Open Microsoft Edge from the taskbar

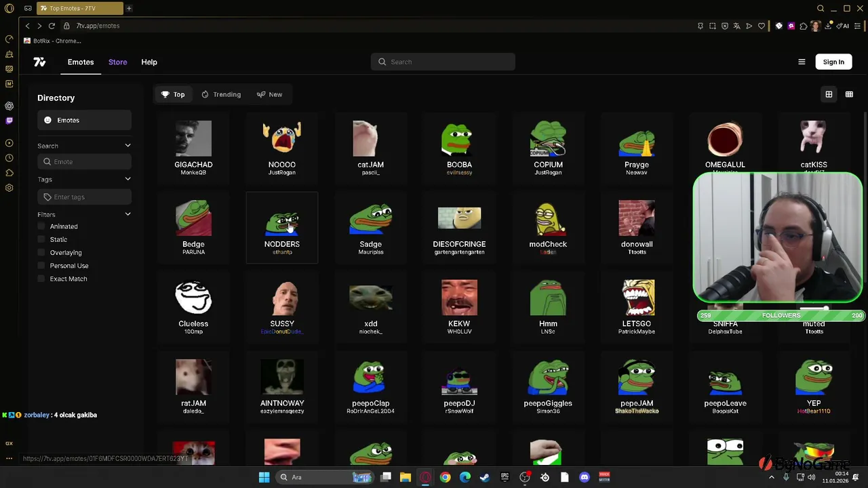coord(465,477)
